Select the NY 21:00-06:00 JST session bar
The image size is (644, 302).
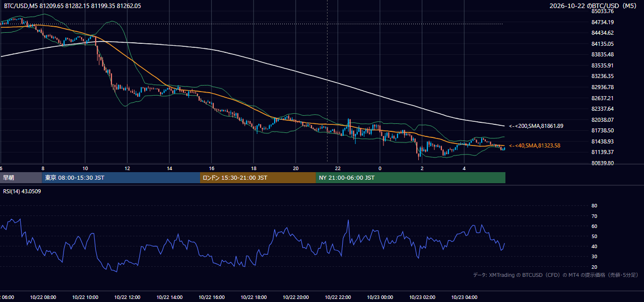click(x=410, y=178)
